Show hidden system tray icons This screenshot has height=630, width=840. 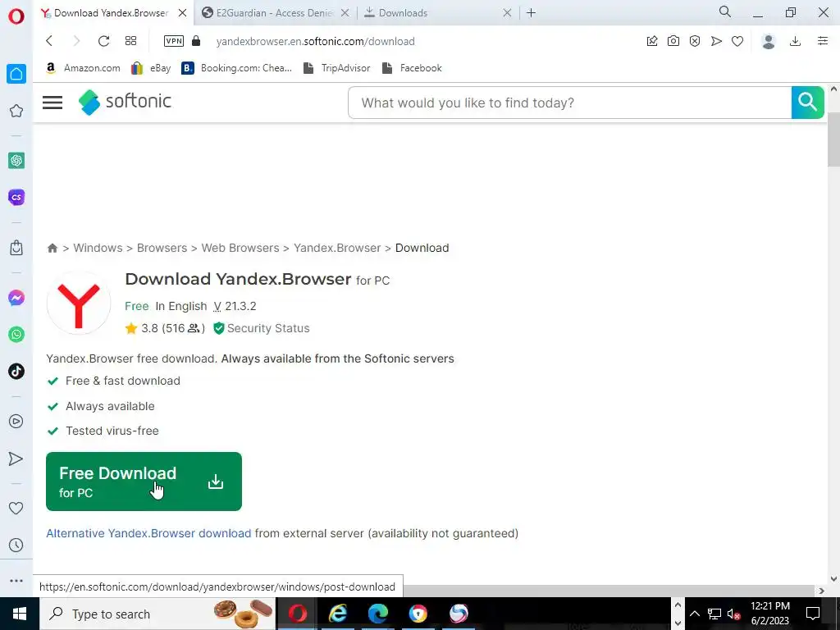[694, 614]
